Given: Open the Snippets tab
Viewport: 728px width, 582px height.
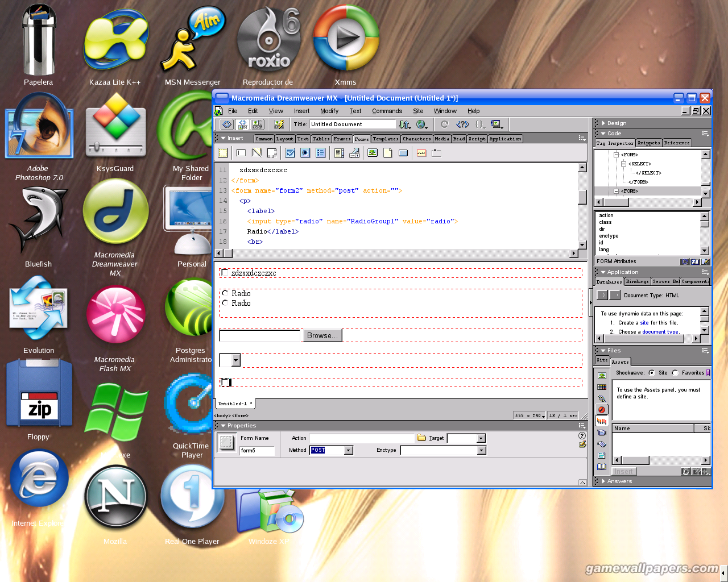Looking at the screenshot, I should (648, 143).
